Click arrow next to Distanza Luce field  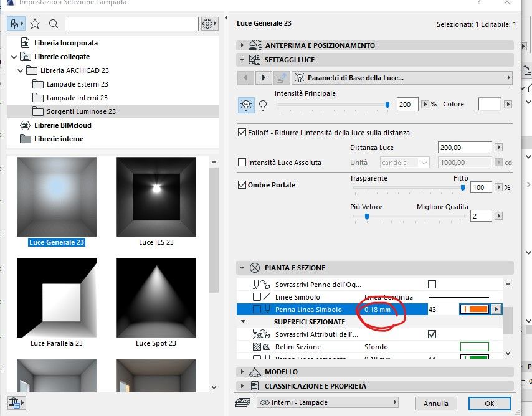click(499, 147)
